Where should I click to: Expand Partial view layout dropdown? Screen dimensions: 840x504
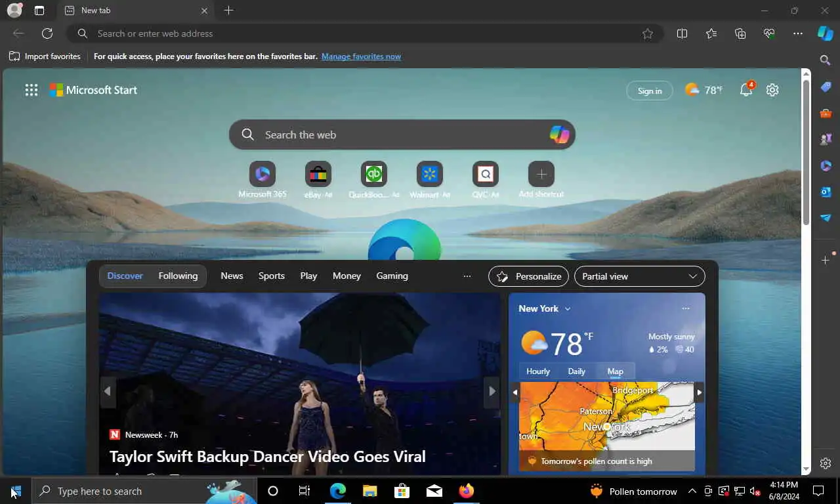(x=640, y=276)
